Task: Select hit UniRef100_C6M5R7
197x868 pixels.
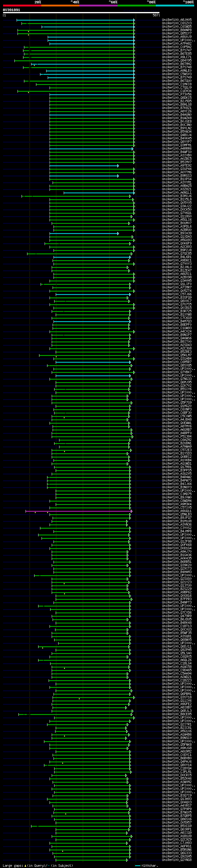Action: click(177, 362)
